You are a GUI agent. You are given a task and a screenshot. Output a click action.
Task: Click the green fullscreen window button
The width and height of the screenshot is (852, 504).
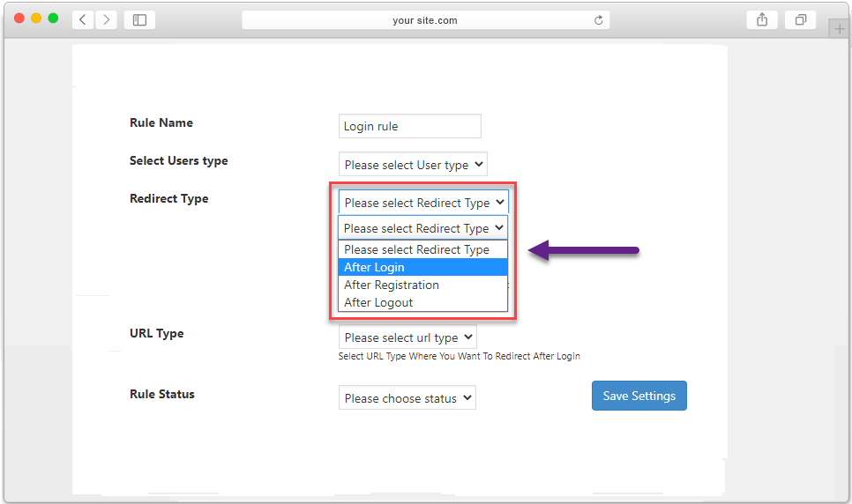tap(53, 19)
